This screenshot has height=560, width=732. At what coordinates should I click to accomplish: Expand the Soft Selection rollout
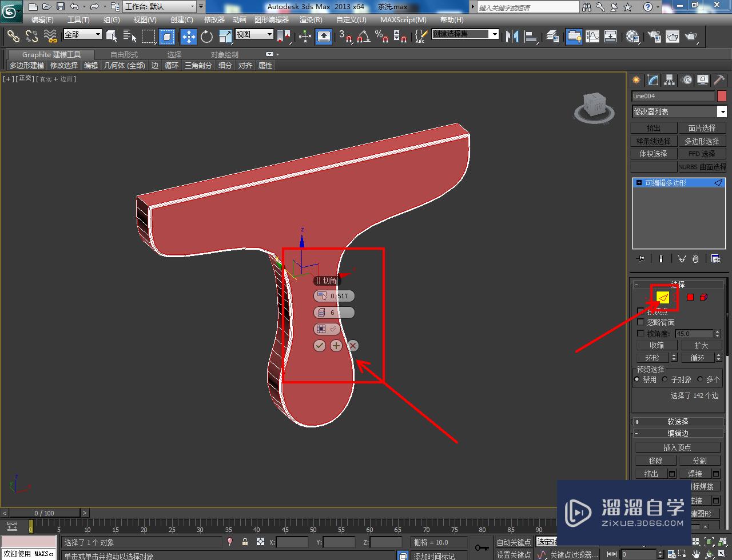678,422
